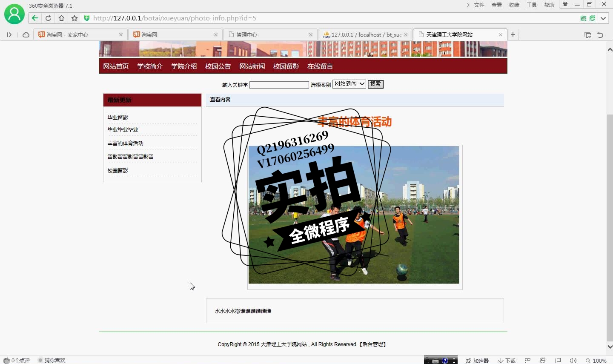Screen dimensions: 613x364
Task: Open the 查看 menu
Action: pyautogui.click(x=497, y=5)
